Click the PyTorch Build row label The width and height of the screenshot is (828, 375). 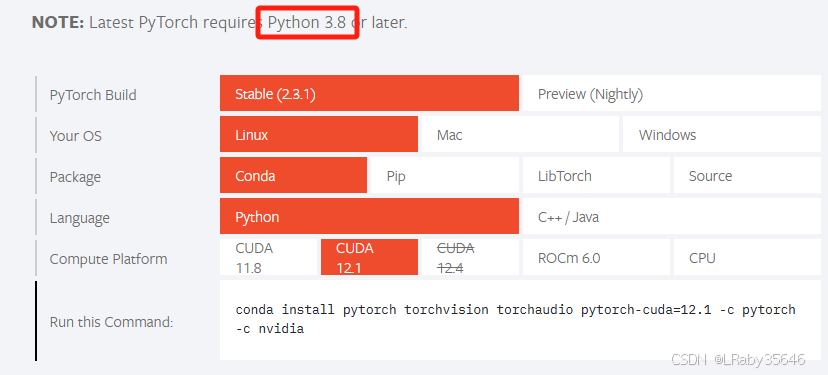tap(93, 95)
